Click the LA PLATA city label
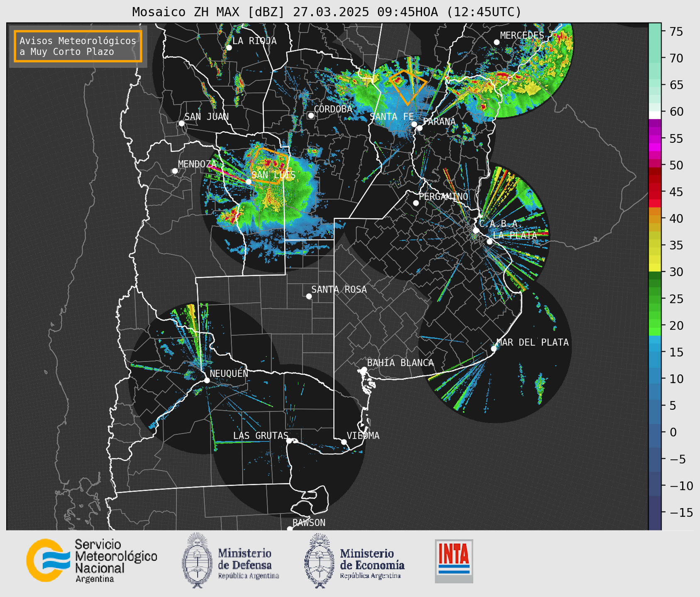Screen dimensions: 700x597 pos(515,235)
